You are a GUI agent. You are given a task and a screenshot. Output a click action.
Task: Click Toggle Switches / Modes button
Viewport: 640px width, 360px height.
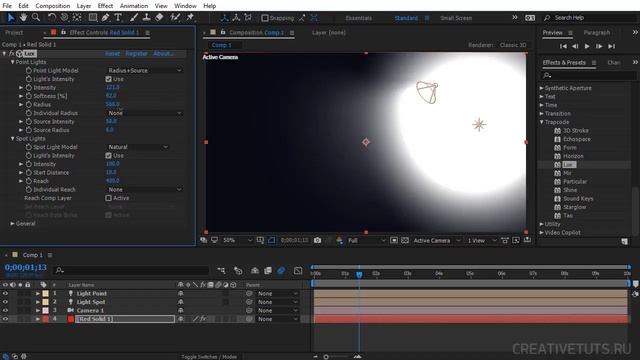[x=209, y=357]
